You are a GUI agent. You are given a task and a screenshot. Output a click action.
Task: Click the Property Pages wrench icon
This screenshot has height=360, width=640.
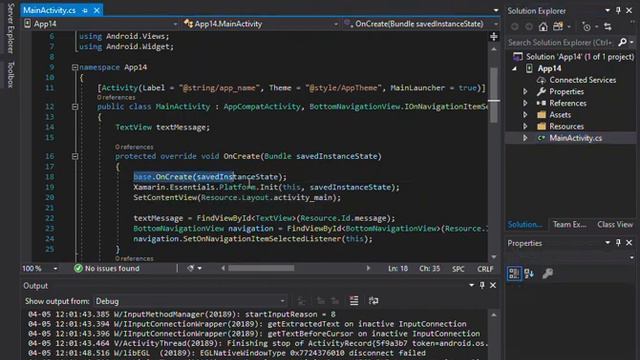(x=548, y=273)
